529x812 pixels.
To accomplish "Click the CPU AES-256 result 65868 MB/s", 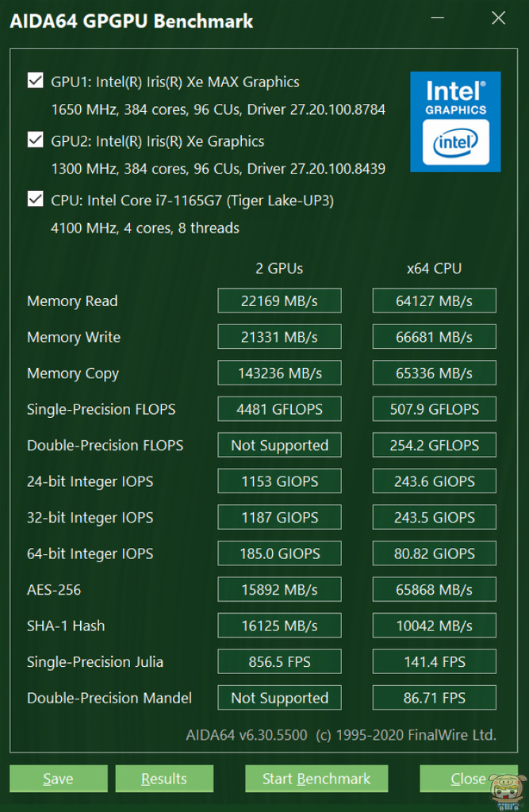I will [x=434, y=589].
